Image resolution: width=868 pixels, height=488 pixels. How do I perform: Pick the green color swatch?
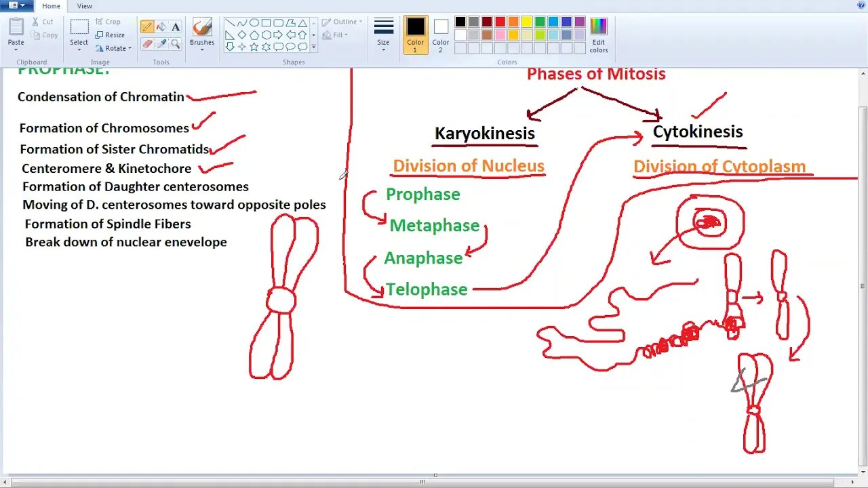[540, 22]
